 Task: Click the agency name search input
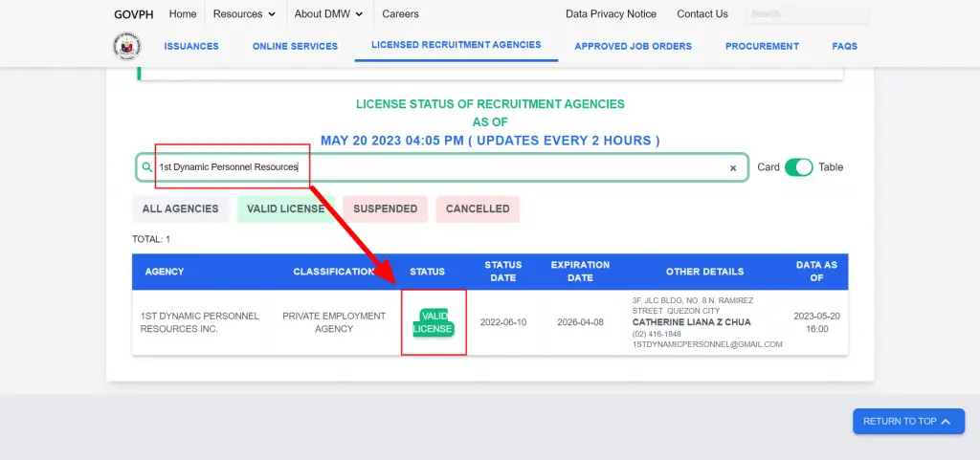coord(441,167)
